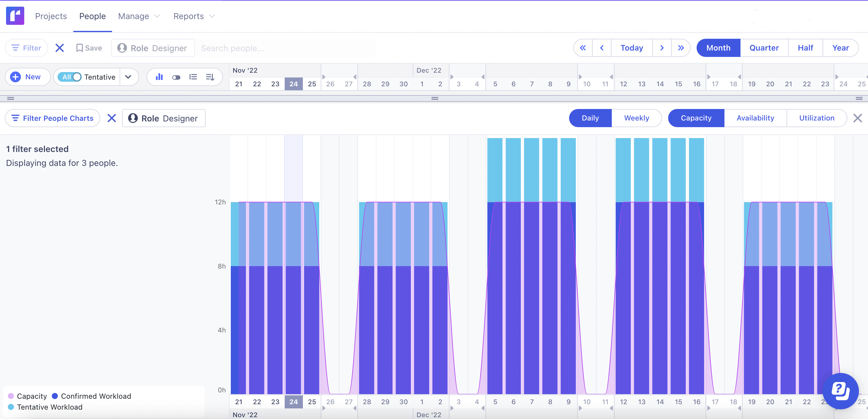868x419 pixels.
Task: Click the Role person icon in the filter chip
Action: tap(123, 48)
